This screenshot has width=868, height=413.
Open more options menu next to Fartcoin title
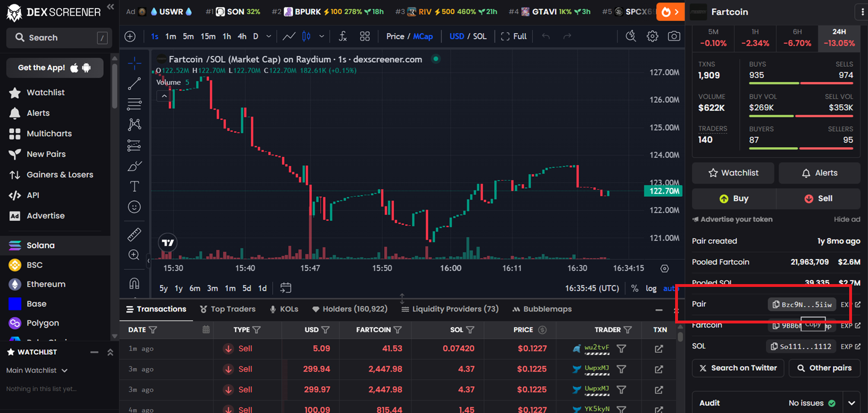click(x=862, y=12)
